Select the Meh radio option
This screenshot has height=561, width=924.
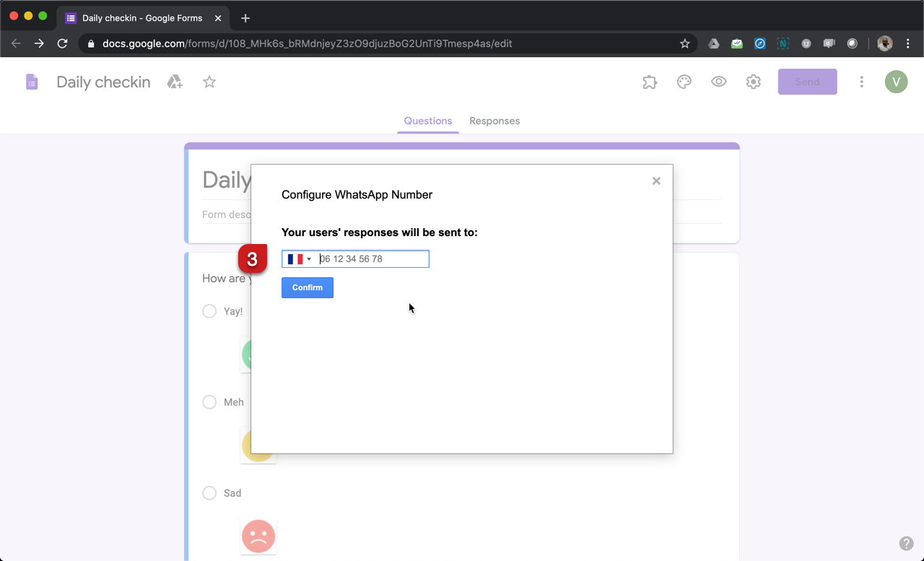[x=209, y=402]
